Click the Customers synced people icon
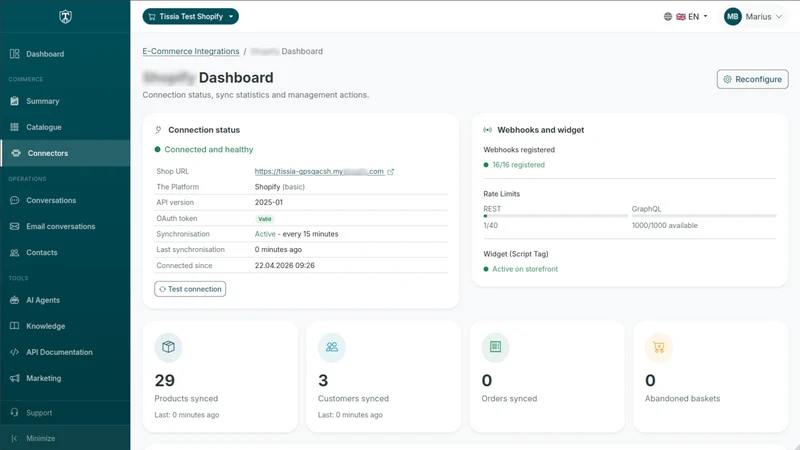Image resolution: width=800 pixels, height=450 pixels. point(332,347)
